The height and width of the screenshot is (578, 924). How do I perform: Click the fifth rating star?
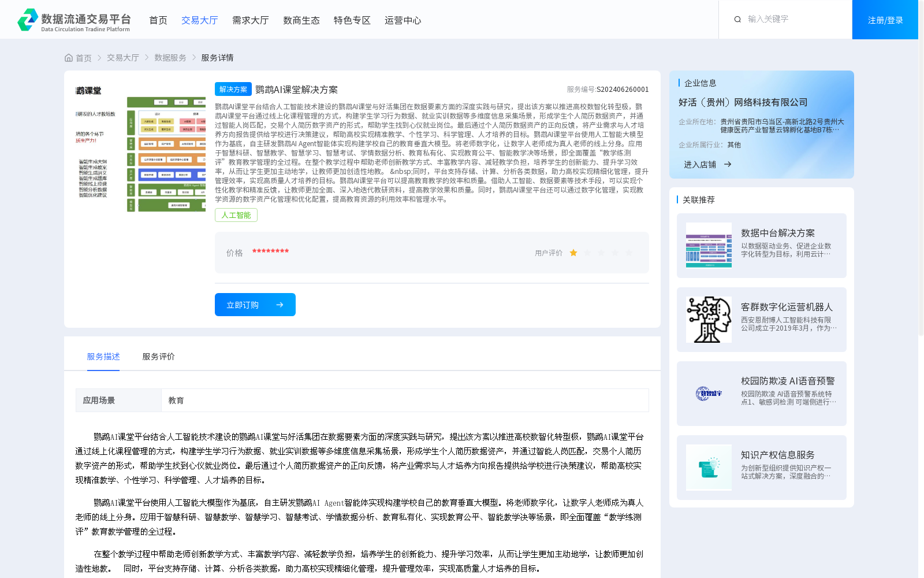[x=629, y=253]
